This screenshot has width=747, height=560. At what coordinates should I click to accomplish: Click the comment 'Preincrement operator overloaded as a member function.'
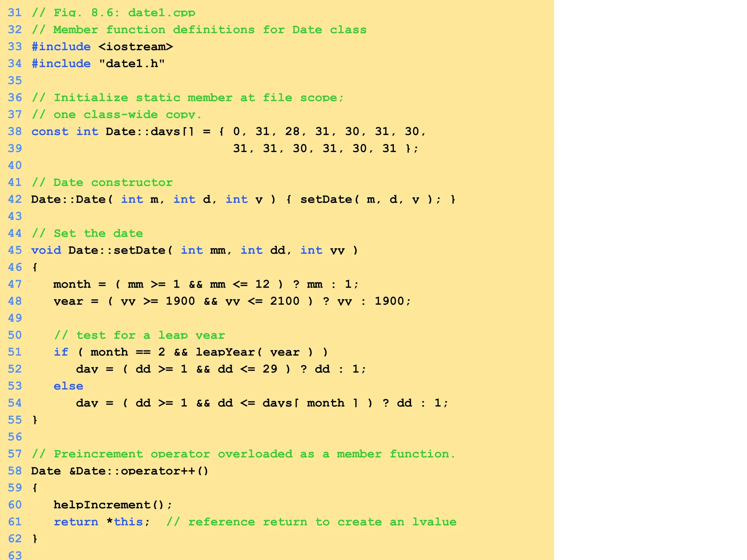(255, 454)
